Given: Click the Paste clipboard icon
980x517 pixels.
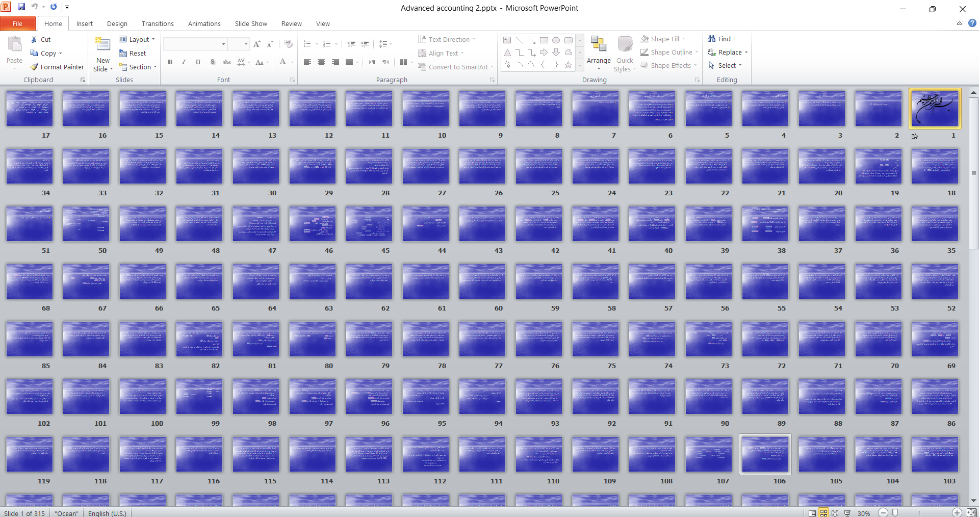Looking at the screenshot, I should (x=14, y=45).
